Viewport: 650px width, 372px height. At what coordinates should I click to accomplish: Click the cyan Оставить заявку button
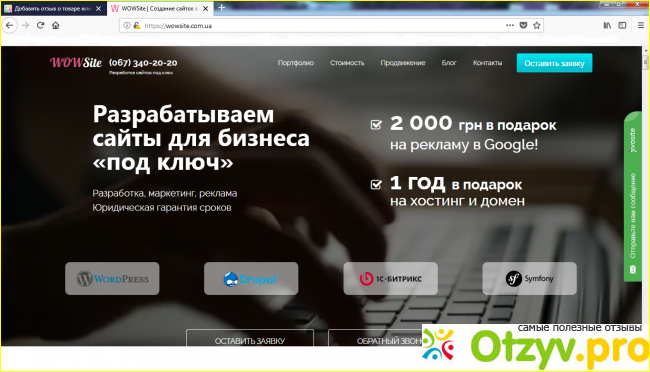coord(554,63)
